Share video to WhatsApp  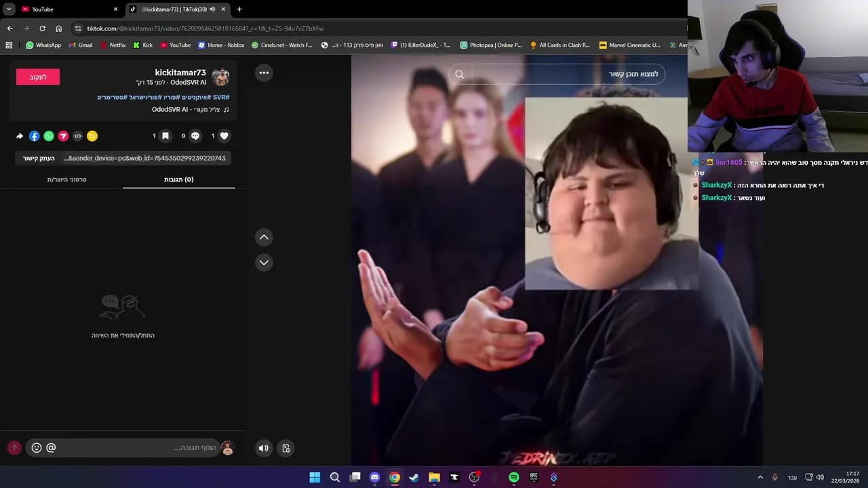(x=49, y=136)
